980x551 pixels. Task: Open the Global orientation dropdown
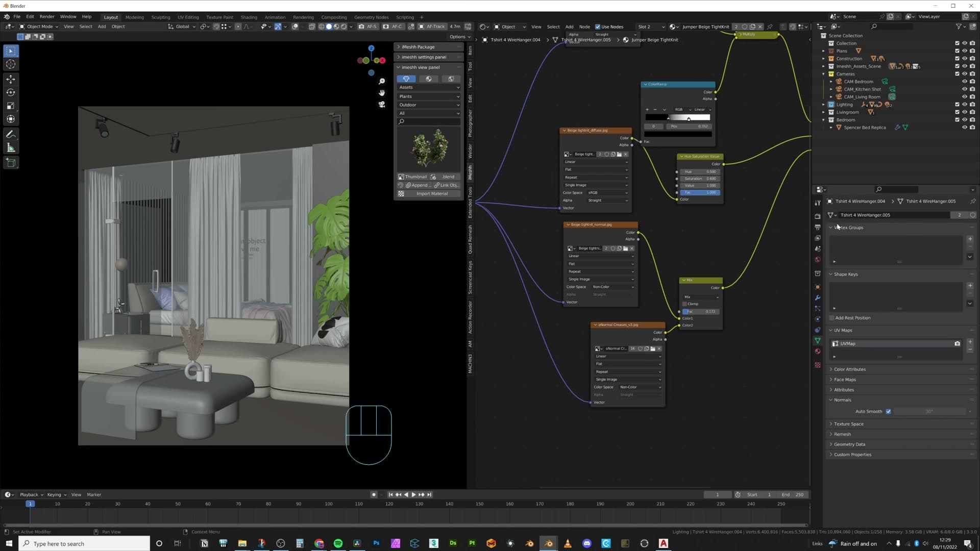pyautogui.click(x=182, y=27)
